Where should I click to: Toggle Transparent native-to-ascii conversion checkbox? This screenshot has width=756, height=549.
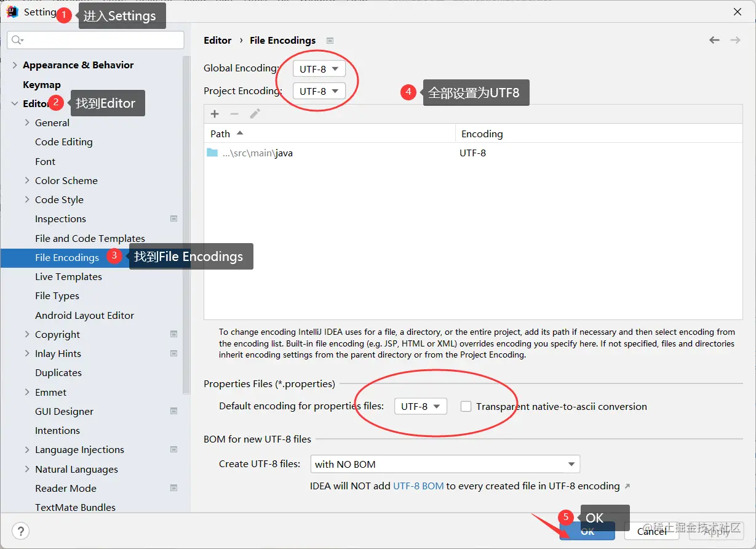click(x=466, y=406)
